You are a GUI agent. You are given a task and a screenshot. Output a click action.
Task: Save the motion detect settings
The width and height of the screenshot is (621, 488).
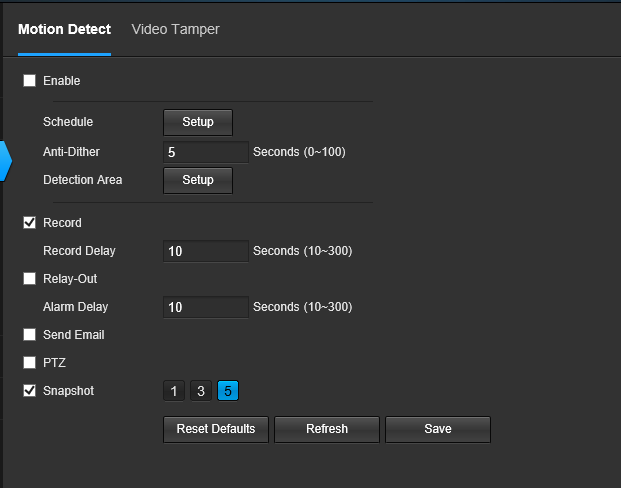click(x=438, y=429)
